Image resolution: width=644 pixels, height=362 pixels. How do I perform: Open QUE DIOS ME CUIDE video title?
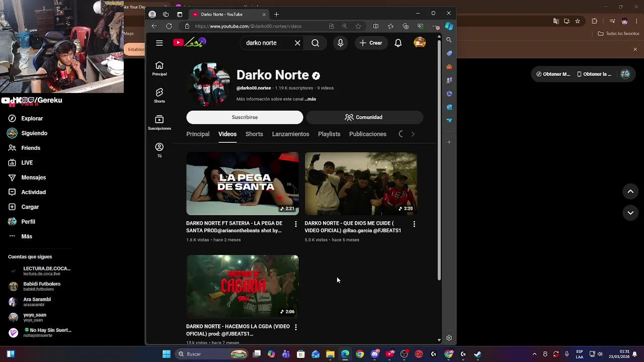pyautogui.click(x=353, y=227)
